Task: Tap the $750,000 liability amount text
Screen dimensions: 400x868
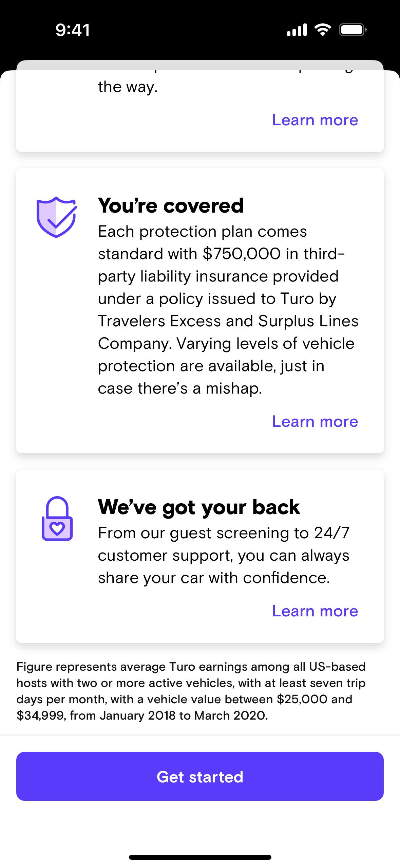Action: tap(242, 254)
